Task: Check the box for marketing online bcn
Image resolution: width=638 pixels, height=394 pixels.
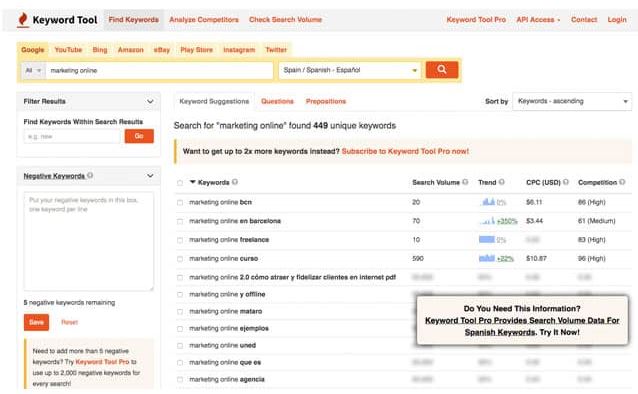Action: coord(180,202)
